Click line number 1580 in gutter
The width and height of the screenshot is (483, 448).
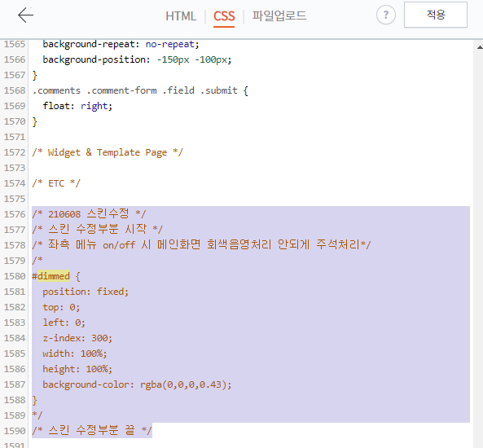point(15,276)
